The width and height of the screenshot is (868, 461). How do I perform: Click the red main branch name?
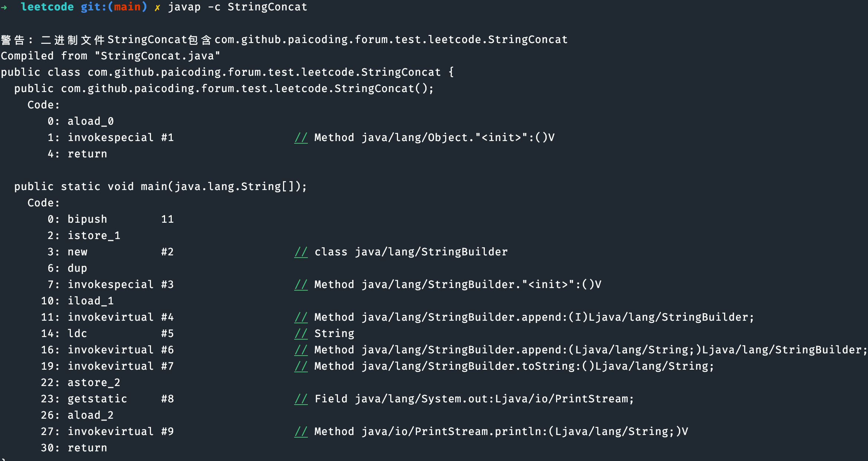[x=127, y=7]
